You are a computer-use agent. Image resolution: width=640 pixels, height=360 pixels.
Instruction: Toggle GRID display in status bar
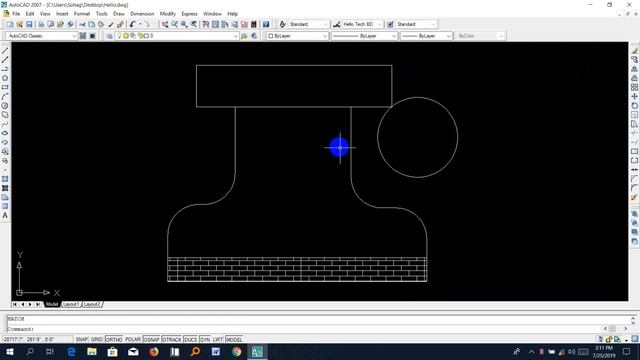tap(97, 340)
